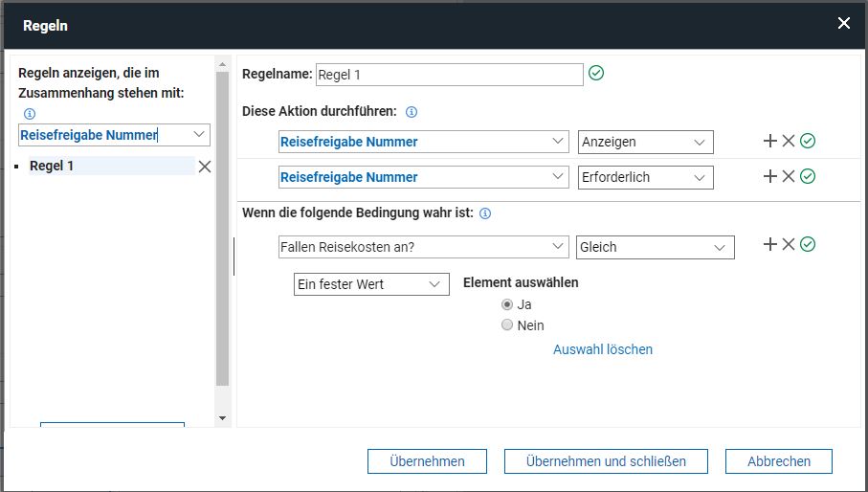Select the Ja radio option
This screenshot has width=868, height=492.
coord(507,304)
